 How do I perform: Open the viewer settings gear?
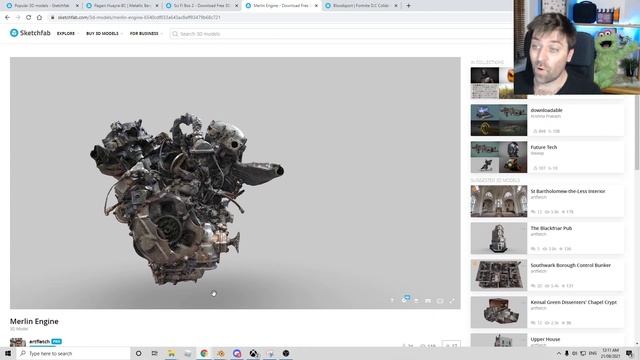(x=404, y=300)
